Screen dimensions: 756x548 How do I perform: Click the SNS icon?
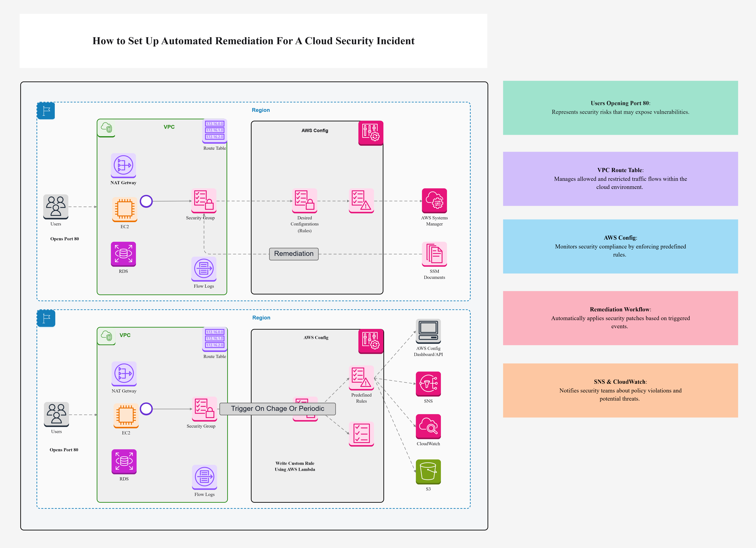pos(428,384)
